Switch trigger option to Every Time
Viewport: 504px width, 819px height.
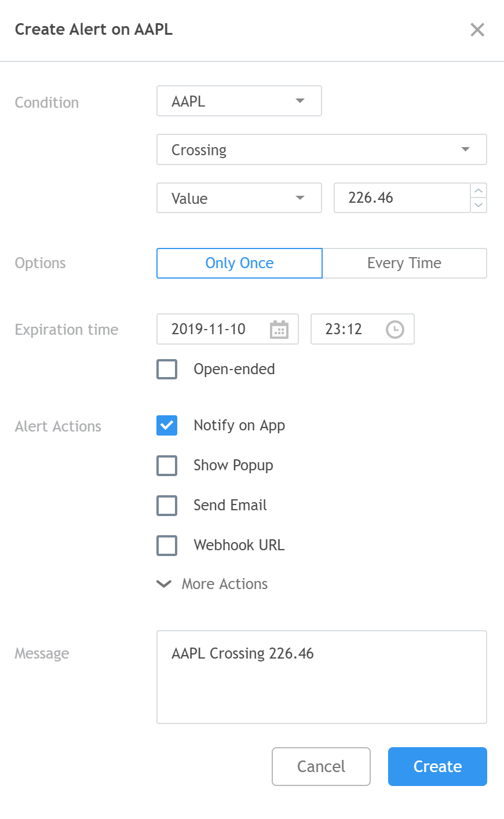[x=404, y=263]
